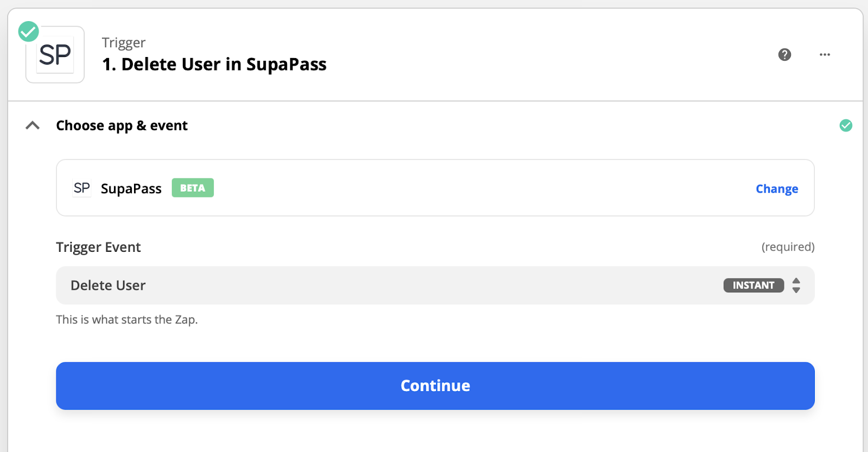Click the green BETA badge
868x452 pixels.
193,188
